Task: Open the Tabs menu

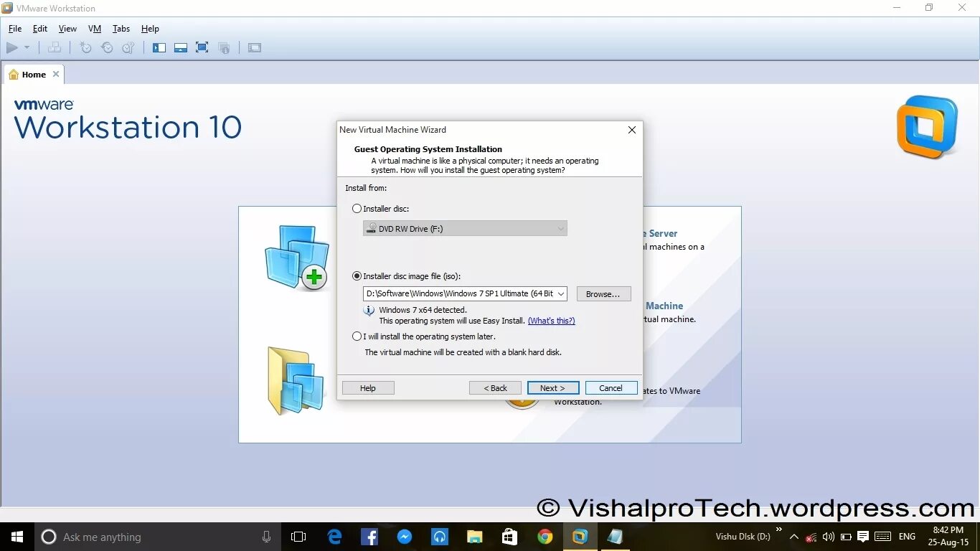Action: 121,29
